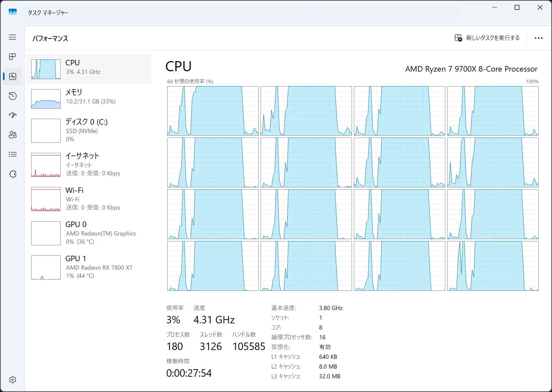552x392 pixels.
Task: Select the Wi-Fi resource entry
Action: click(x=89, y=199)
